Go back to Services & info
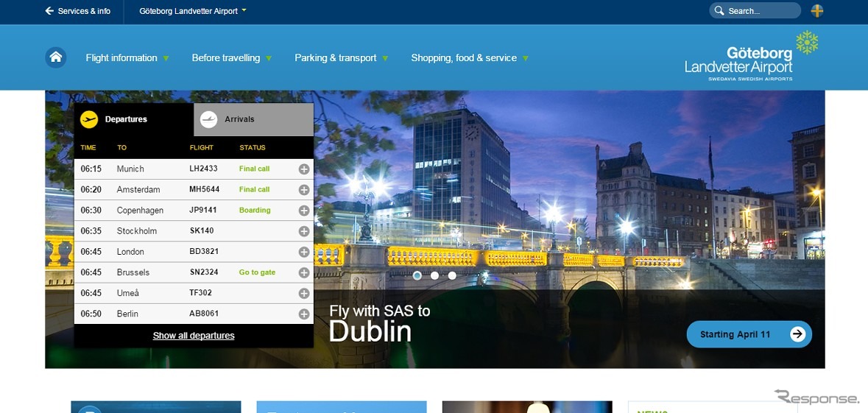Viewport: 868px width, 413px height. [77, 11]
